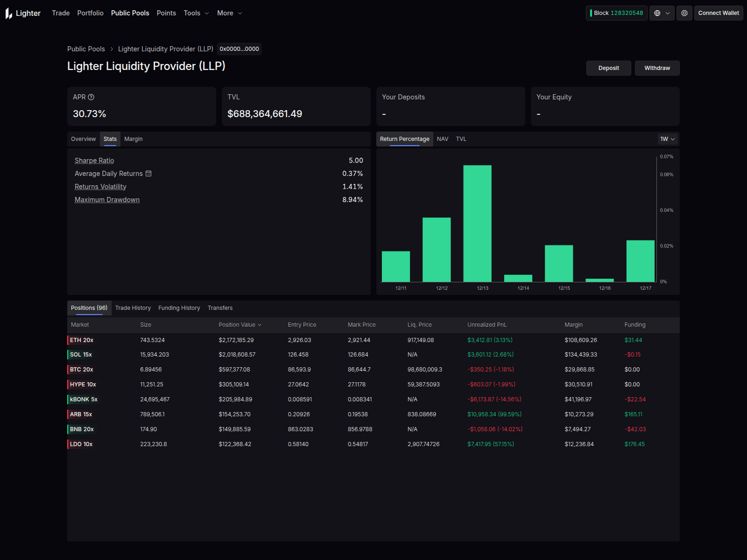Open the ETH 20x market row

pos(373,340)
